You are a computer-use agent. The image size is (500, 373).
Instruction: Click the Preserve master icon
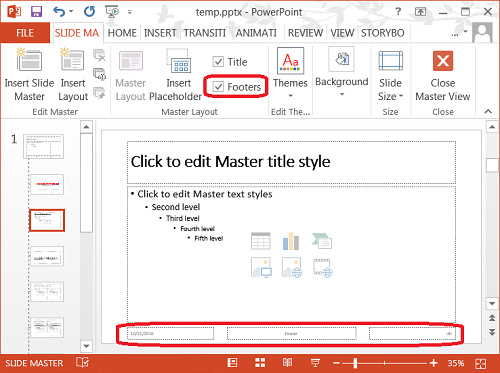(99, 93)
